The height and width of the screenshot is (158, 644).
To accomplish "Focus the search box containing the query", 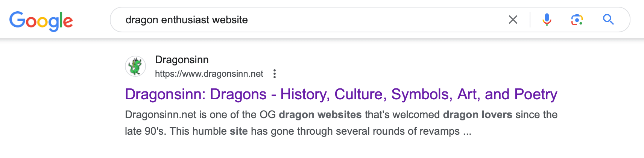I will (x=339, y=20).
